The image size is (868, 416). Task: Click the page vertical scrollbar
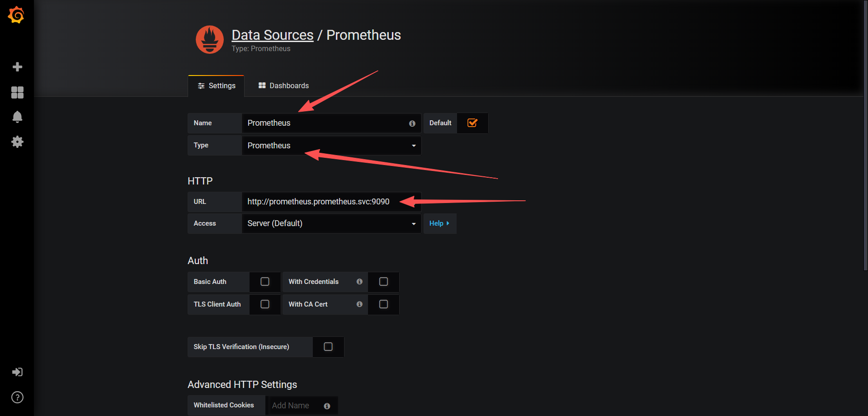(865, 136)
